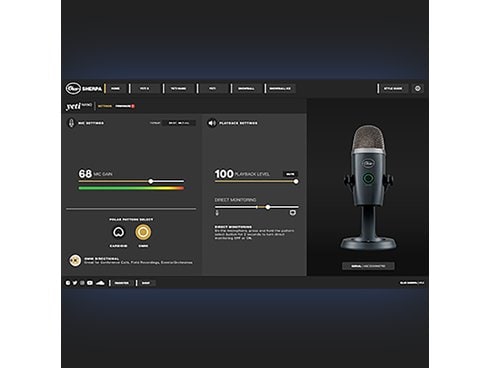Viewport: 490px width, 368px height.
Task: Open the Instagram social link
Action: pos(82,283)
